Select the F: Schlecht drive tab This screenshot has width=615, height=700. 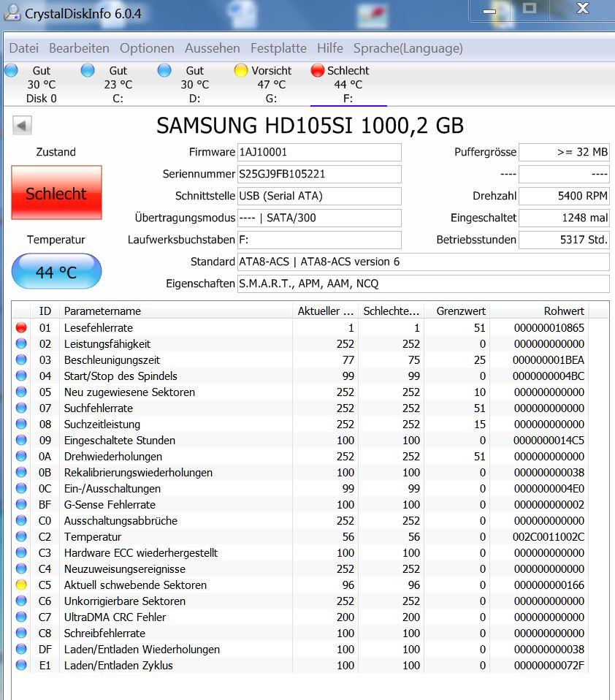click(348, 84)
